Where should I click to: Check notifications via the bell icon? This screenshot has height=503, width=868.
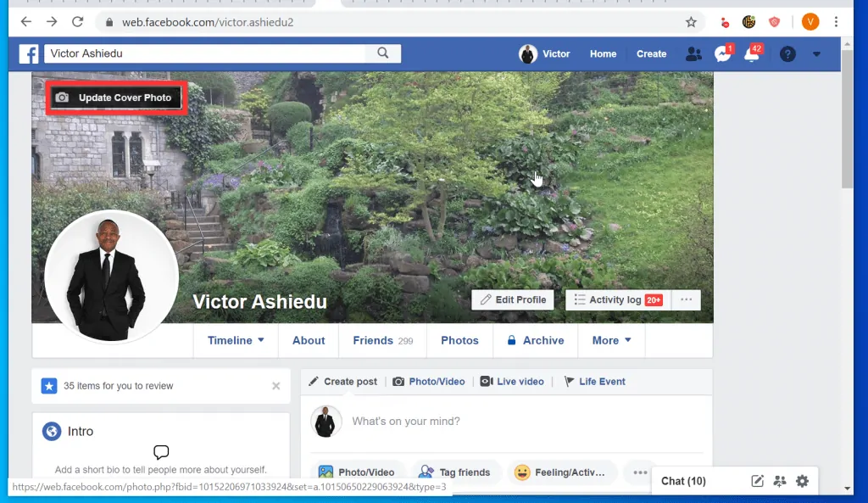click(751, 53)
